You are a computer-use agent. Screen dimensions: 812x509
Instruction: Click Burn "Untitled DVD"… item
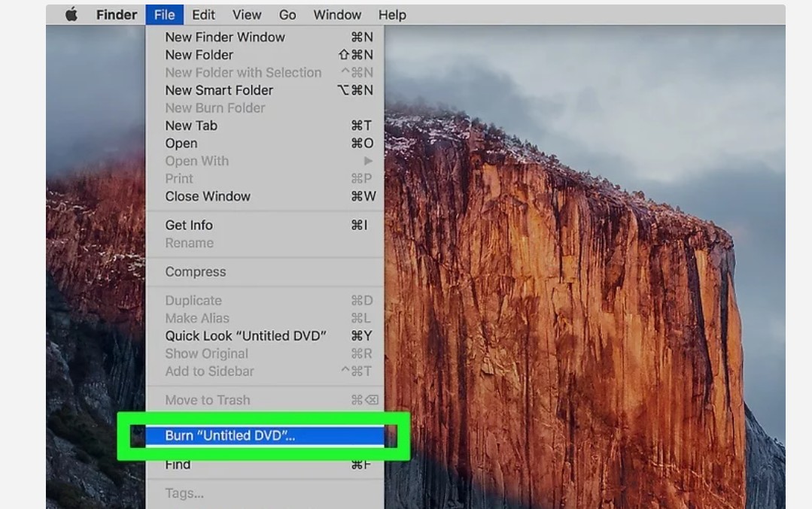pos(265,435)
